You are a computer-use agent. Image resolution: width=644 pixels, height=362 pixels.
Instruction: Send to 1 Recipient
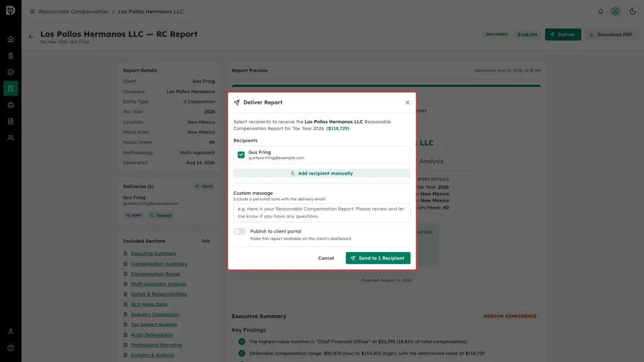pyautogui.click(x=378, y=258)
